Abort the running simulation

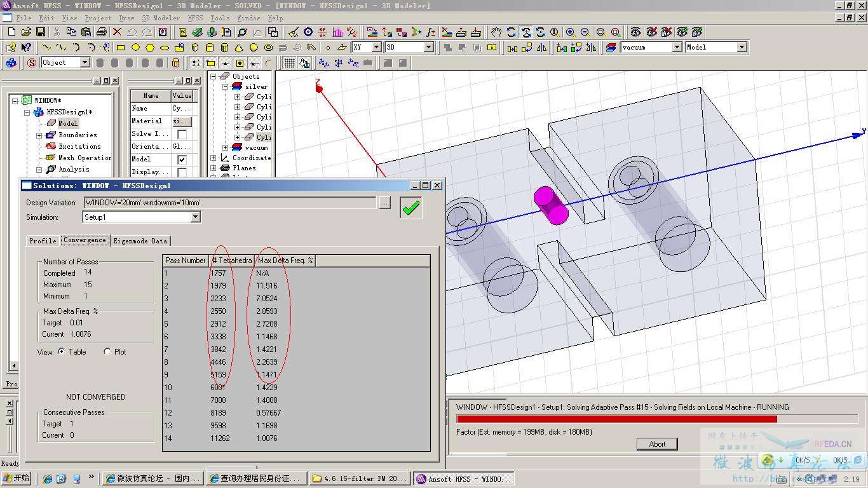658,444
